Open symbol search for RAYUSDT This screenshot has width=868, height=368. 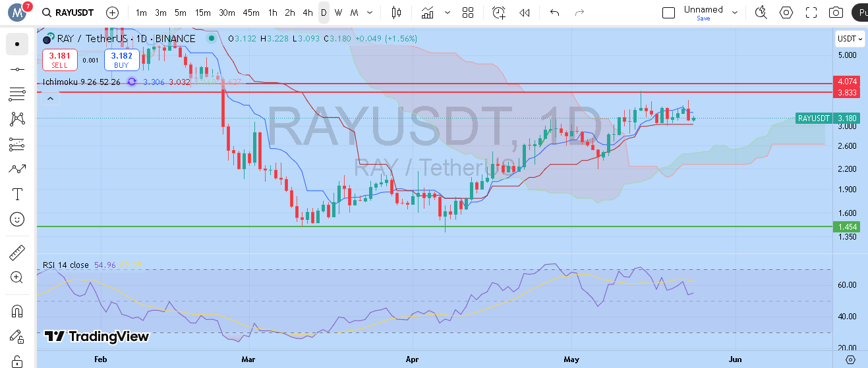[x=68, y=13]
